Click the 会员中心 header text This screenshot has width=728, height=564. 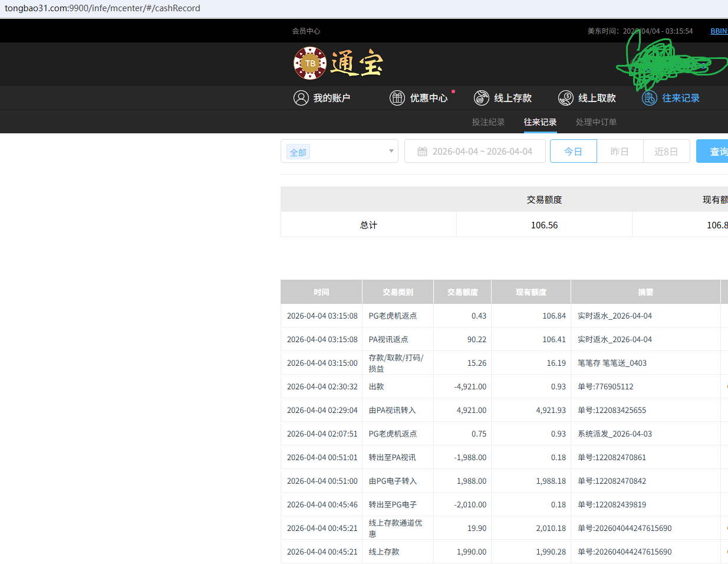(x=306, y=31)
